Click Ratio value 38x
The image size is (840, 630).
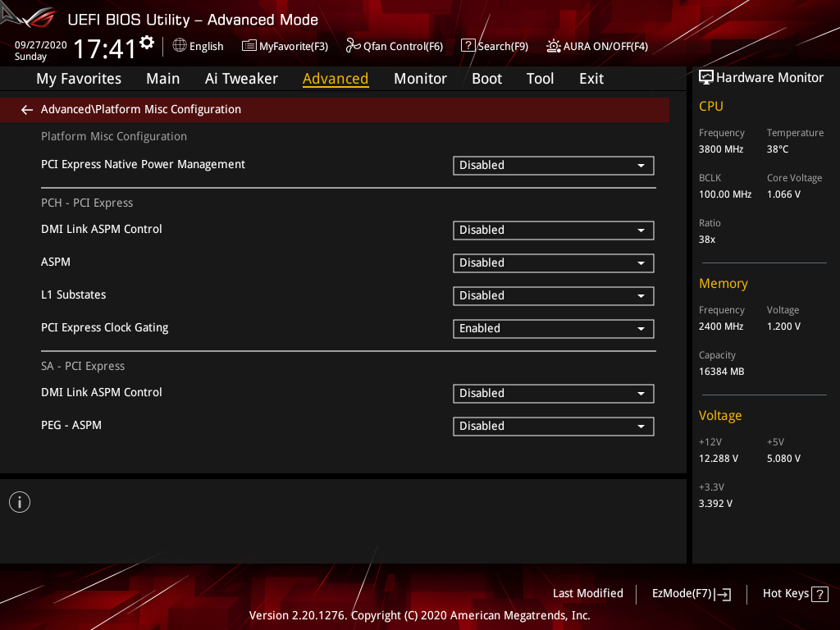pos(707,240)
